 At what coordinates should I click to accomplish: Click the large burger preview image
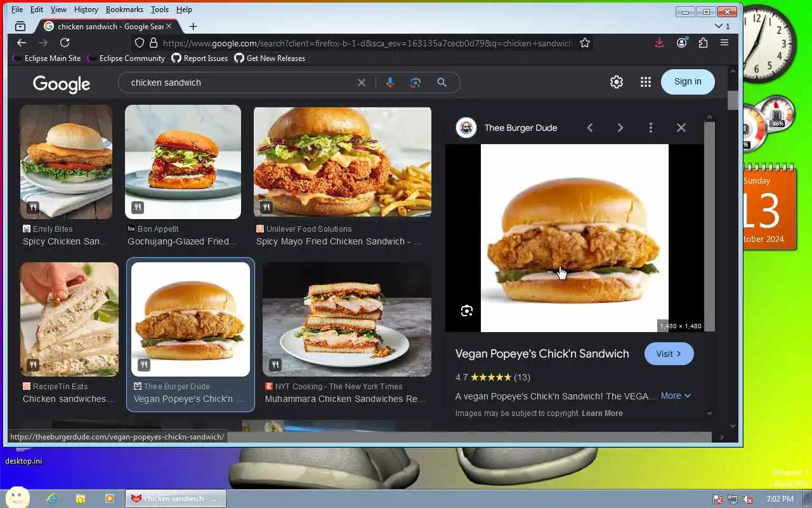click(574, 238)
